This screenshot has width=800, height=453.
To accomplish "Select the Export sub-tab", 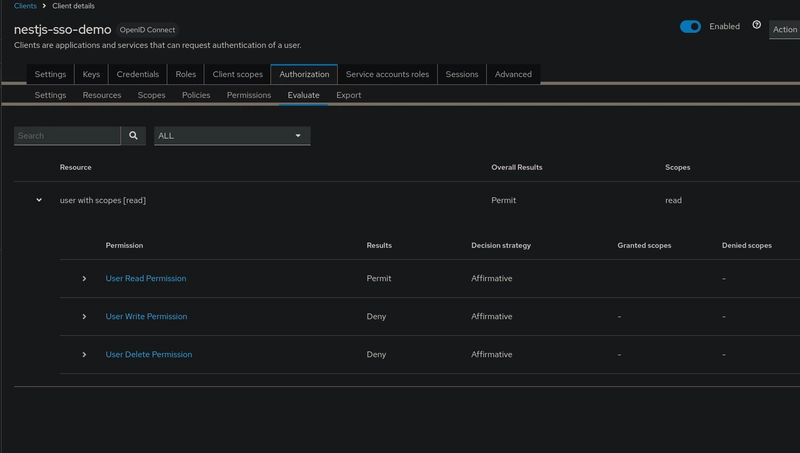I will tap(348, 95).
